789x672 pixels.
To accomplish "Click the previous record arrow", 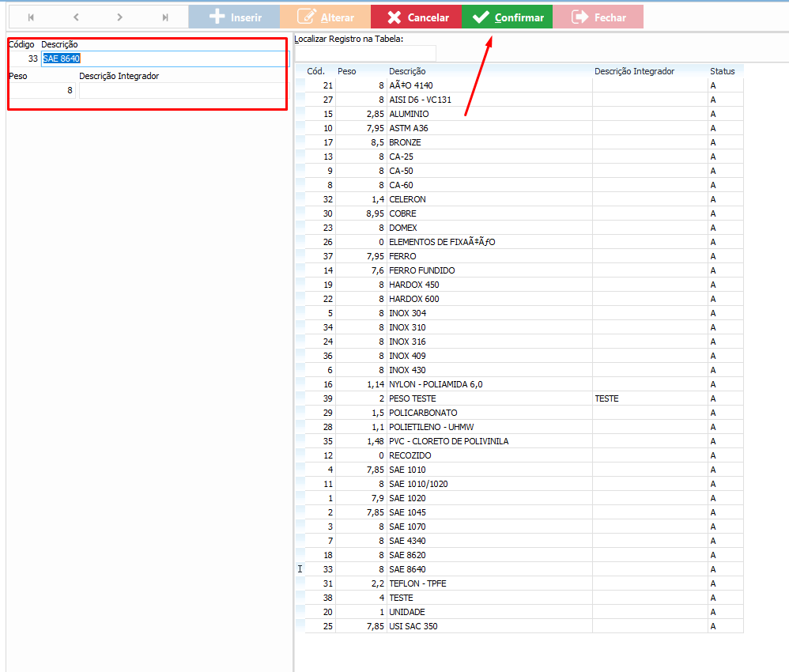I will 76,17.
